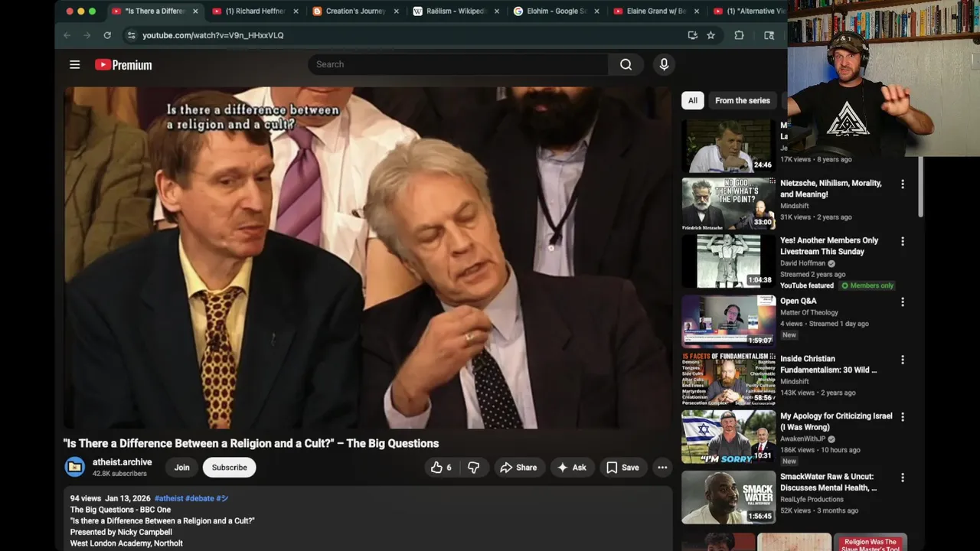Screen dimensions: 980x551
Task: Open the Inside Christian Fundamentalism thumbnail
Action: click(x=728, y=379)
